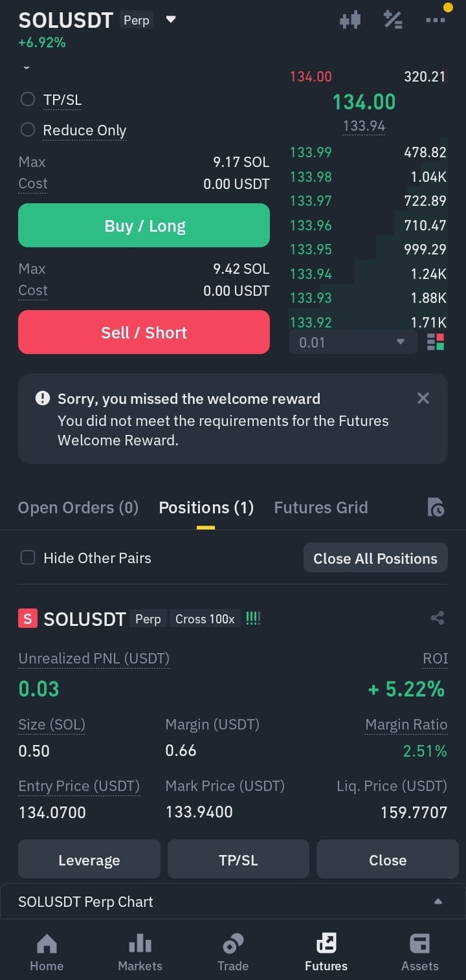Switch to Futures Grid tab
The height and width of the screenshot is (980, 466).
(321, 507)
